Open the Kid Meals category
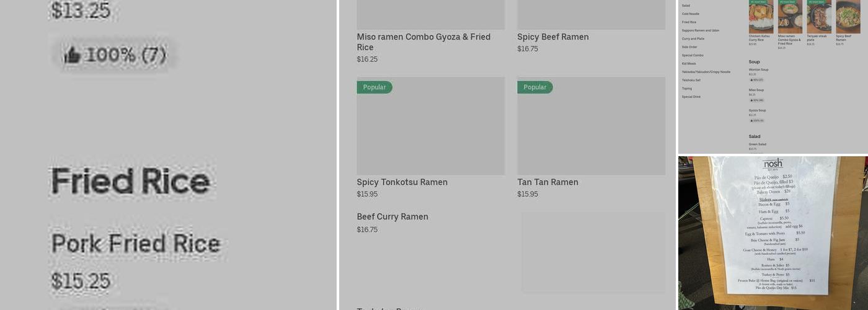Image resolution: width=868 pixels, height=310 pixels. 689,63
